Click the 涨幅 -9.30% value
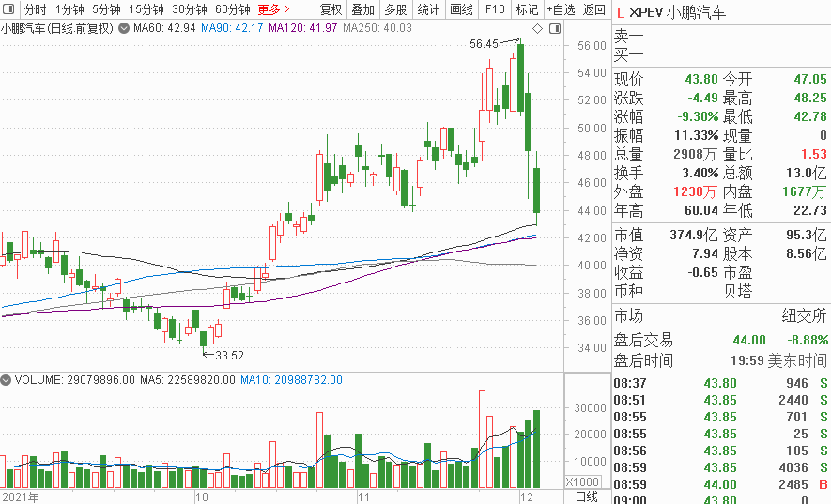The height and width of the screenshot is (504, 831). [x=698, y=116]
